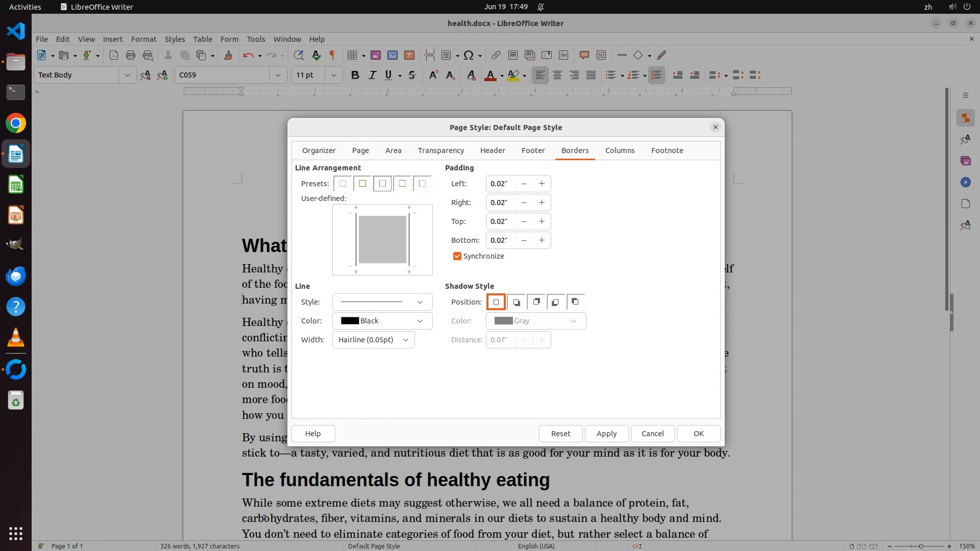Select the Box line arrangement preset
This screenshot has width=980, height=551.
tap(362, 184)
